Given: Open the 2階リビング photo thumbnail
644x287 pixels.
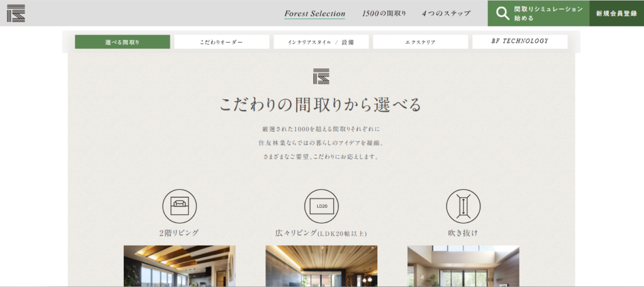Looking at the screenshot, I should (x=179, y=266).
